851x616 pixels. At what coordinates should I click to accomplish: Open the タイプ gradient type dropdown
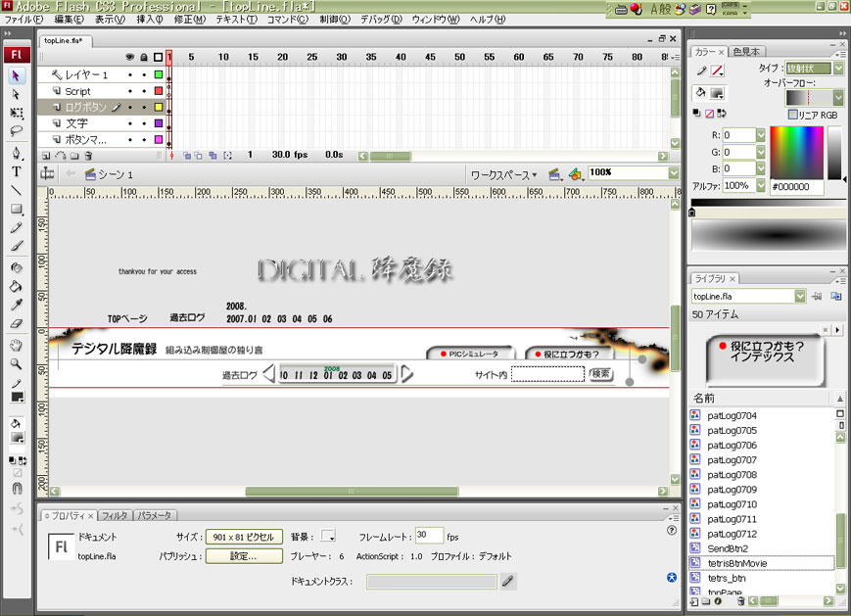tap(809, 70)
